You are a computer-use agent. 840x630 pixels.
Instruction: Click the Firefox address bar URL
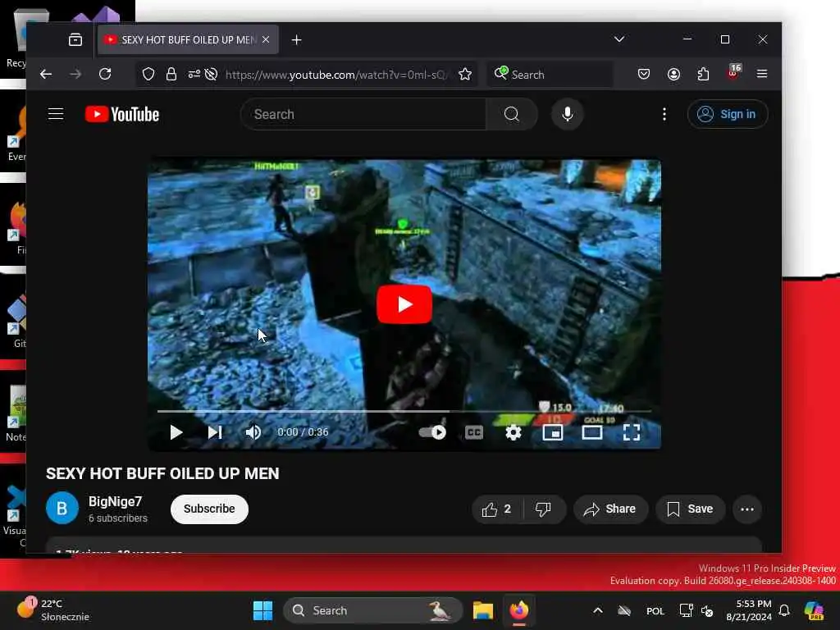tap(336, 75)
